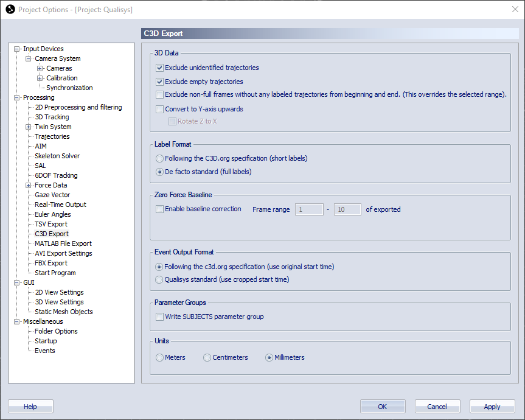Open 3D Tracking settings

pos(52,117)
